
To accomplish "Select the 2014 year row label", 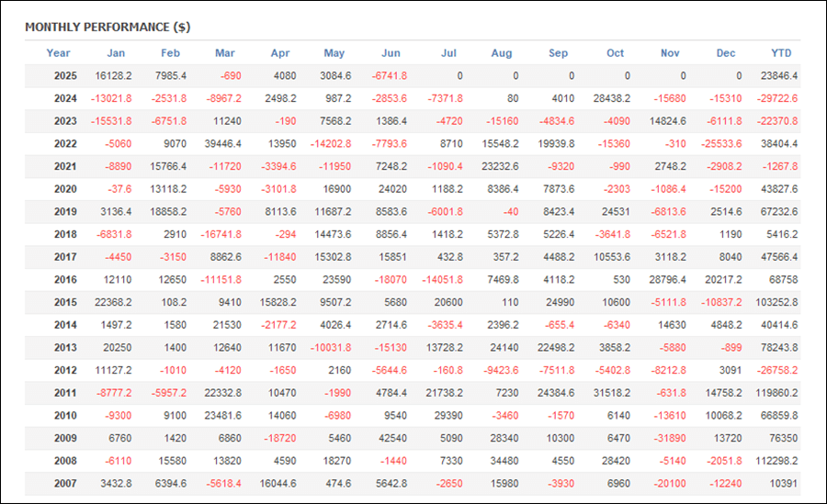I will point(65,325).
